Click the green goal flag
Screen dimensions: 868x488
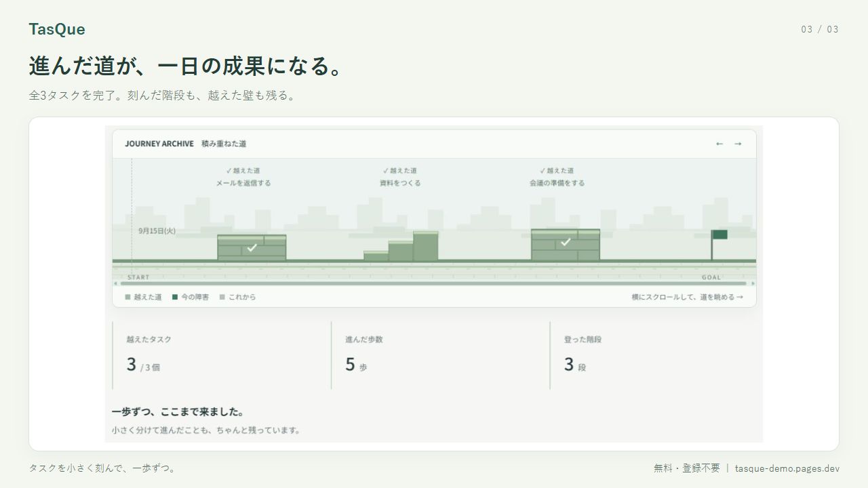tap(719, 235)
